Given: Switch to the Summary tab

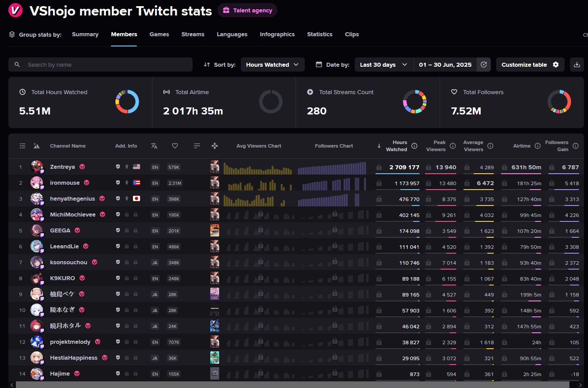Looking at the screenshot, I should click(85, 34).
